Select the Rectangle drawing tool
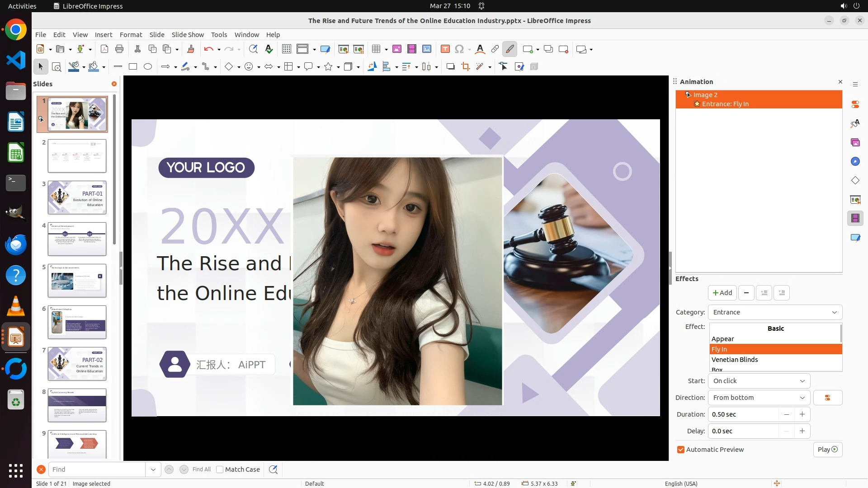Viewport: 868px width, 488px height. pos(133,67)
